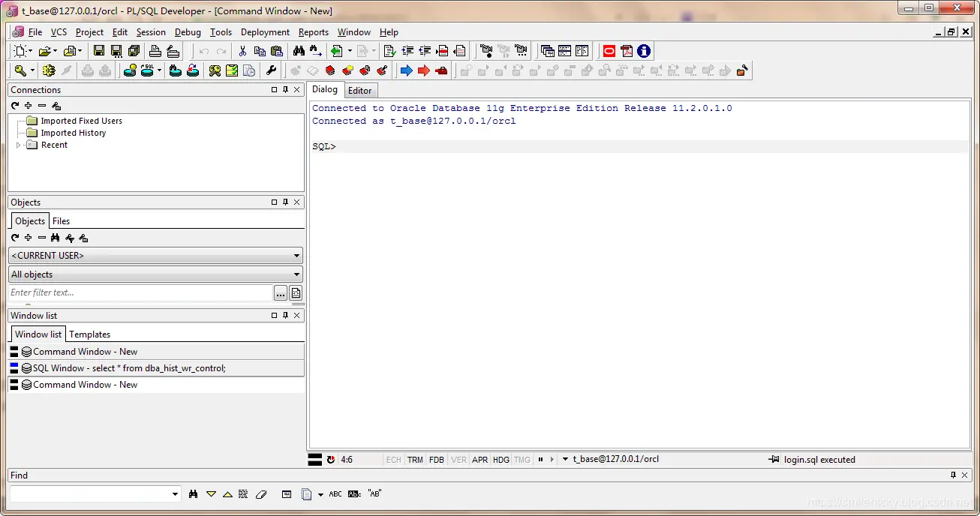
Task: Click the Indent selection toolbar icon
Action: click(407, 51)
